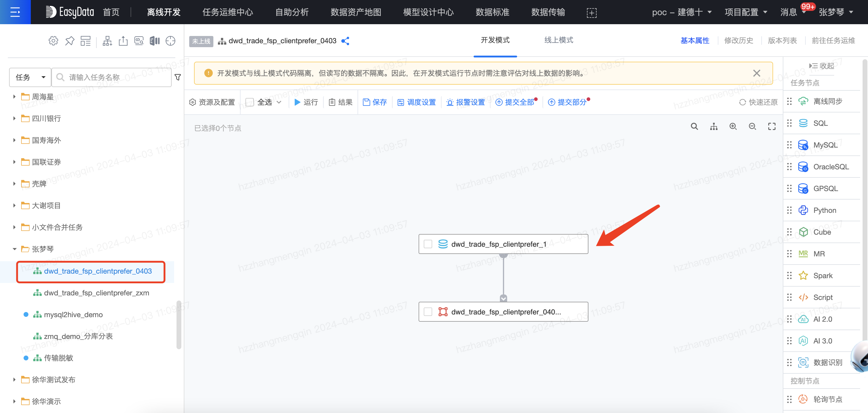Click the book icon in the left toolbar

tap(155, 41)
